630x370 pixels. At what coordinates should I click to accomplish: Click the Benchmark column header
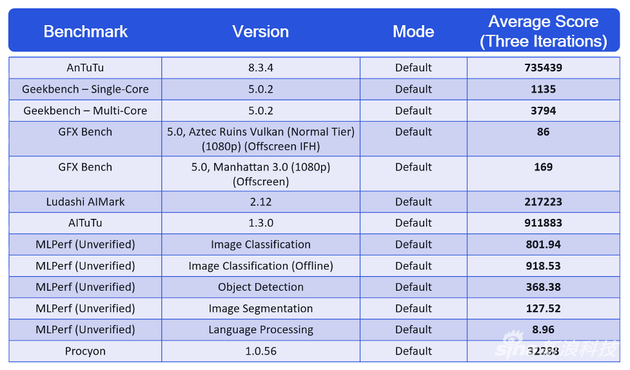coord(85,31)
